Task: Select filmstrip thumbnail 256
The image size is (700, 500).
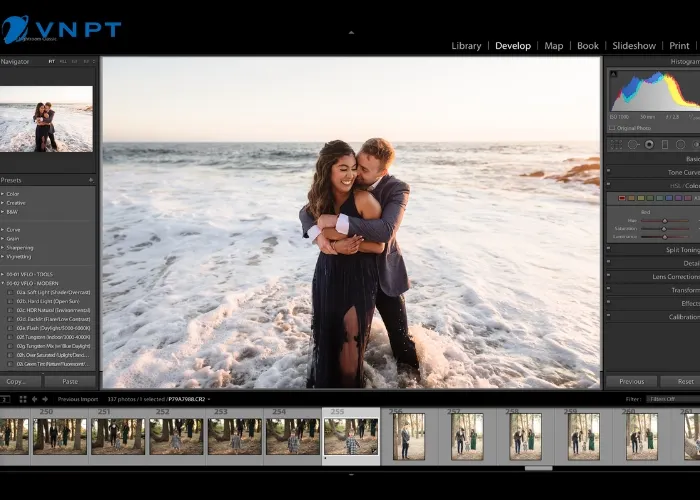Action: tap(408, 436)
